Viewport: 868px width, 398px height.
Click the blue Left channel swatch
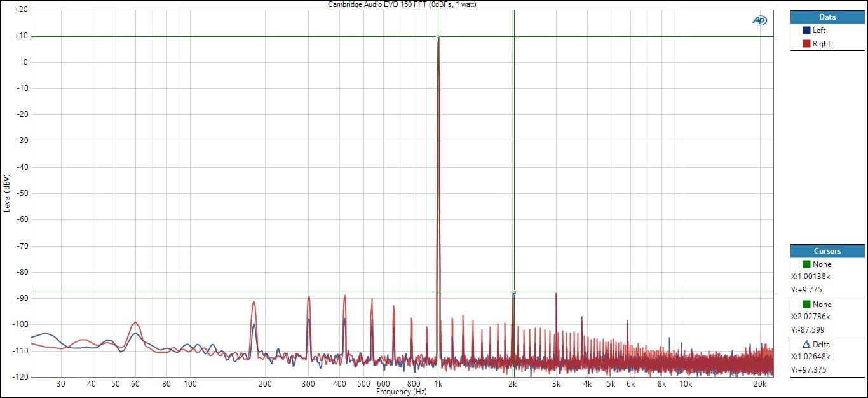click(x=806, y=31)
